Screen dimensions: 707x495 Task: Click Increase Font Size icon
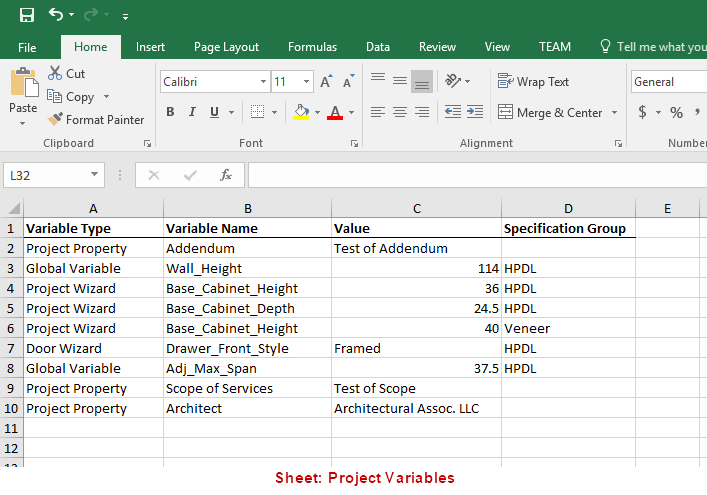point(326,81)
